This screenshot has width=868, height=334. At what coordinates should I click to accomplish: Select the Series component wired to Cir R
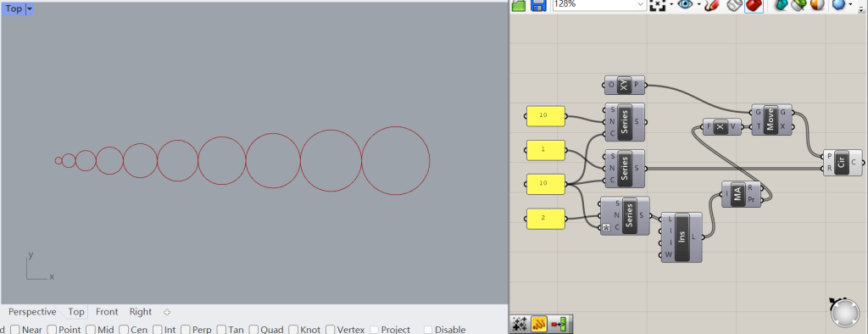pyautogui.click(x=625, y=169)
